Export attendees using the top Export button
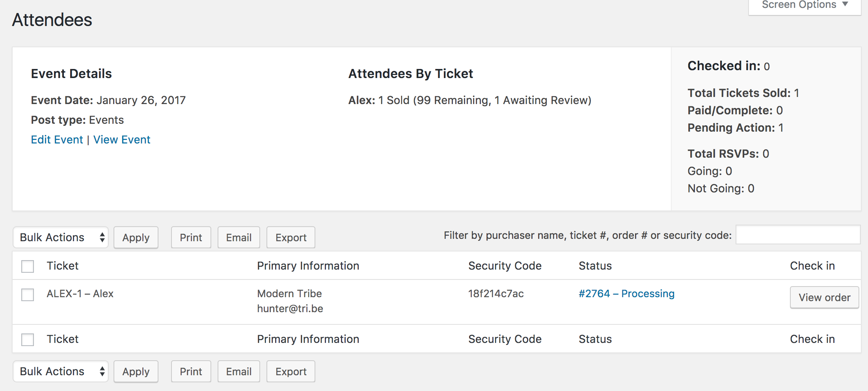 pyautogui.click(x=291, y=237)
